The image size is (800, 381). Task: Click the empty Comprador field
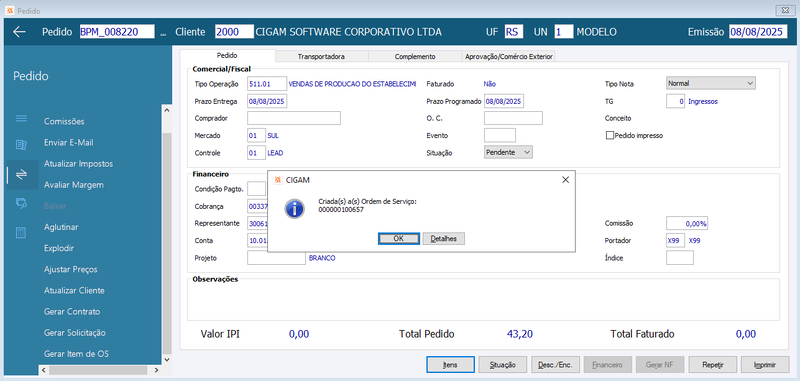294,118
